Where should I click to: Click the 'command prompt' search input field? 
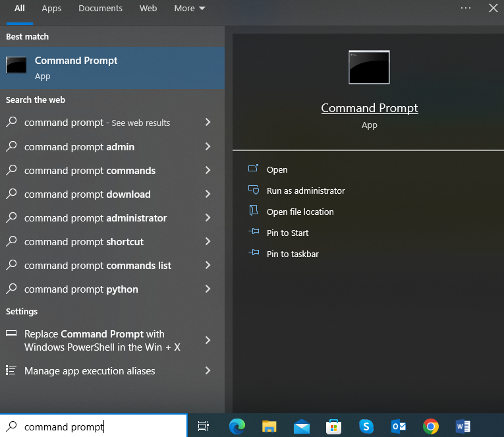[93, 426]
